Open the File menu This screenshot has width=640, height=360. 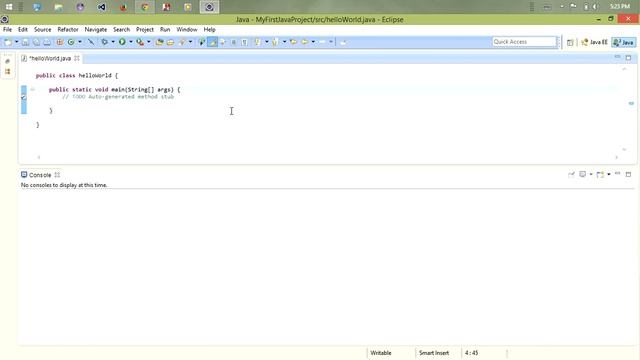coord(7,29)
